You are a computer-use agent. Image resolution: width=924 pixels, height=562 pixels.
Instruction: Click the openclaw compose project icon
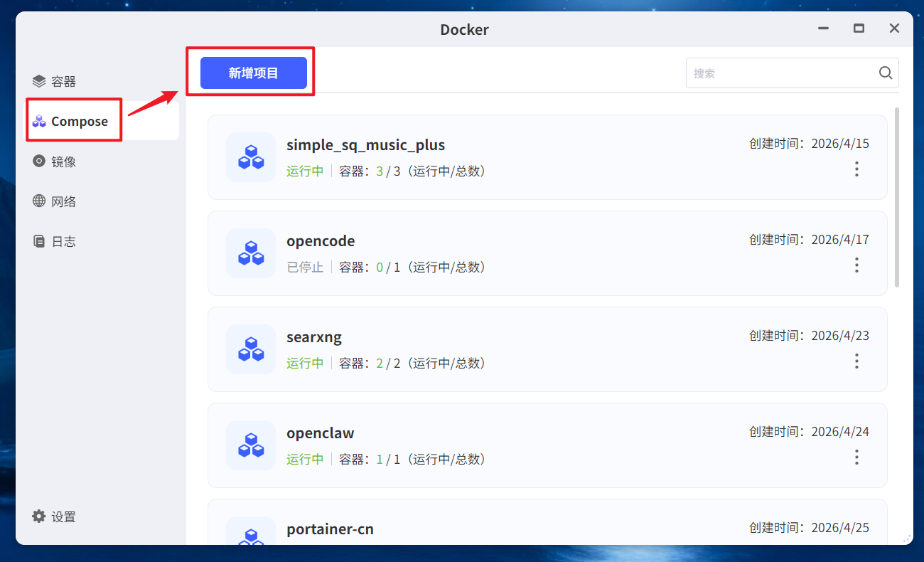[x=251, y=445]
